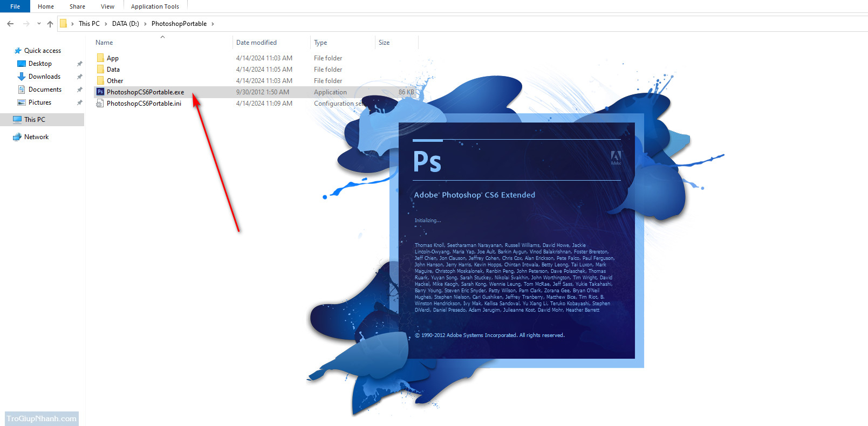Select the Other folder icon

point(100,81)
